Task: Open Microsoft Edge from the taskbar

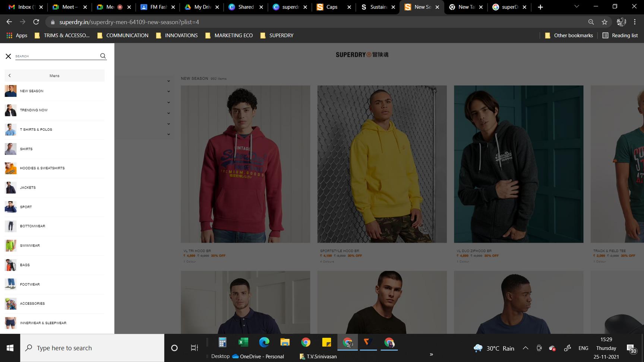Action: [264, 342]
